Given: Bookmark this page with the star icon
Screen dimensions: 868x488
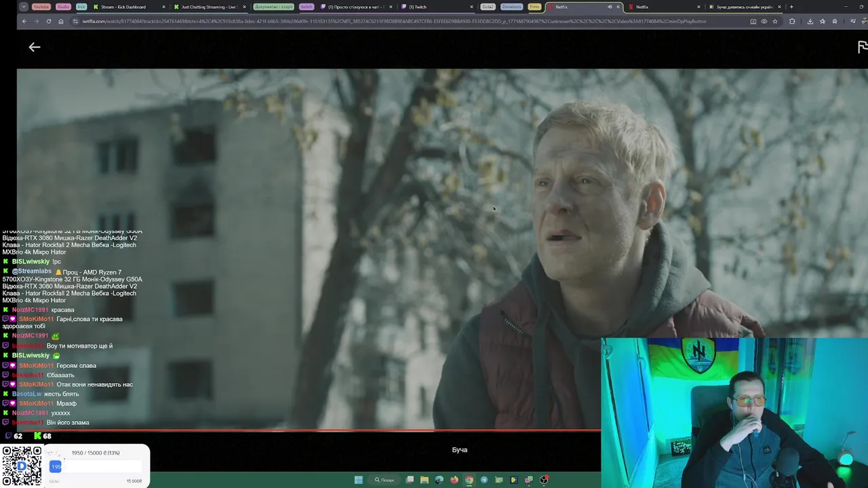Looking at the screenshot, I should pos(775,21).
